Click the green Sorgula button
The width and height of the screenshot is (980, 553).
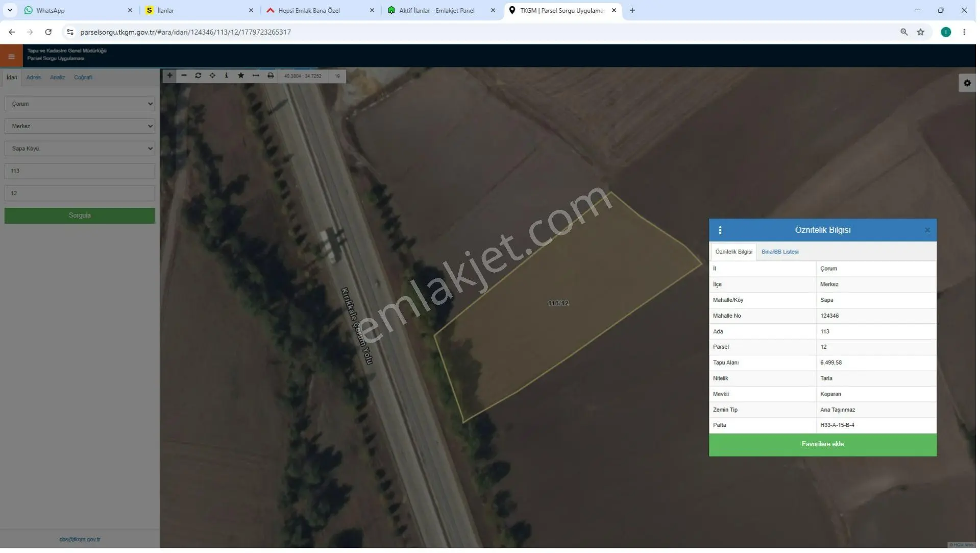(x=80, y=215)
